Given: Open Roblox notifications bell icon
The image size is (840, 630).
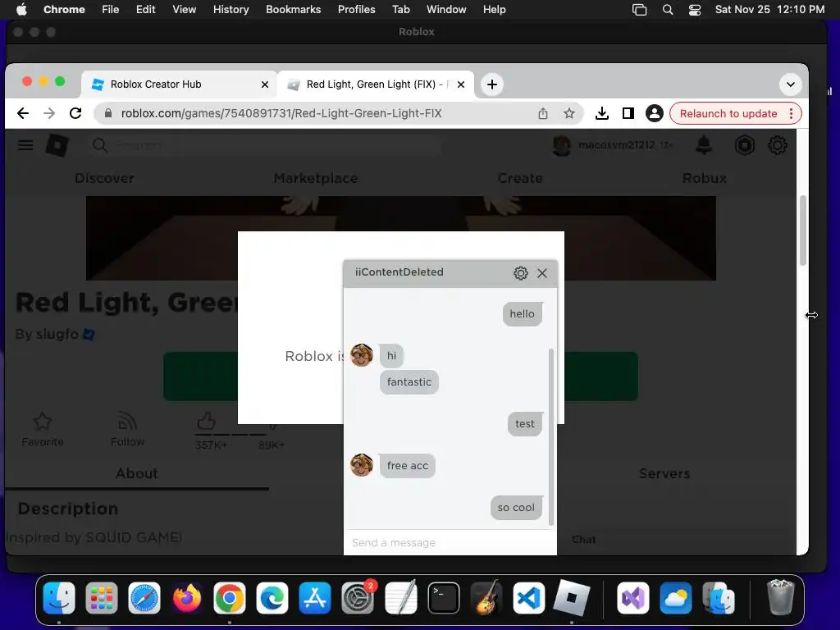Looking at the screenshot, I should tap(703, 145).
